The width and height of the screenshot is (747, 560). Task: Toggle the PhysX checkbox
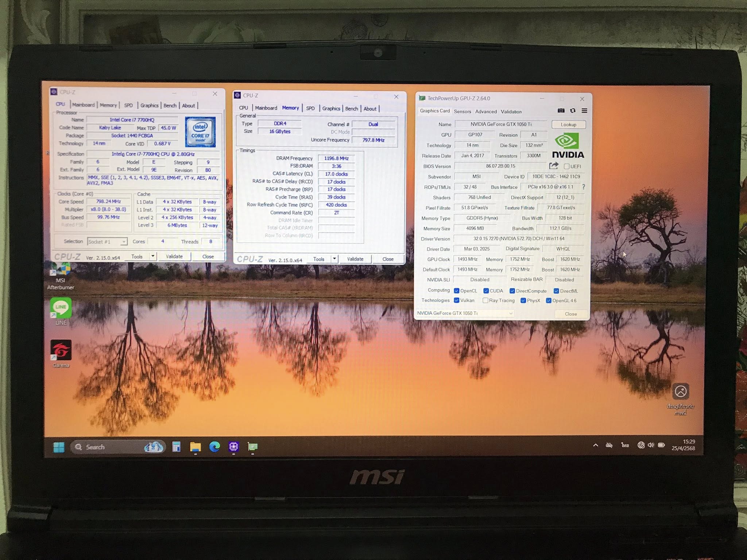[523, 300]
